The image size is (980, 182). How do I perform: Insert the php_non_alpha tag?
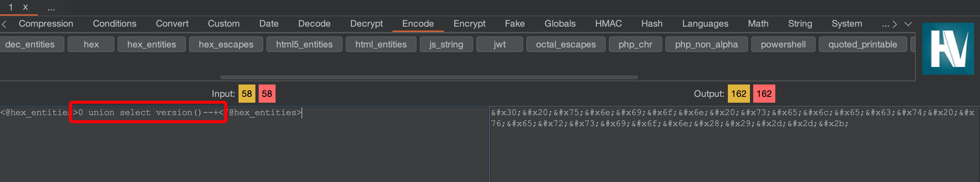[706, 44]
